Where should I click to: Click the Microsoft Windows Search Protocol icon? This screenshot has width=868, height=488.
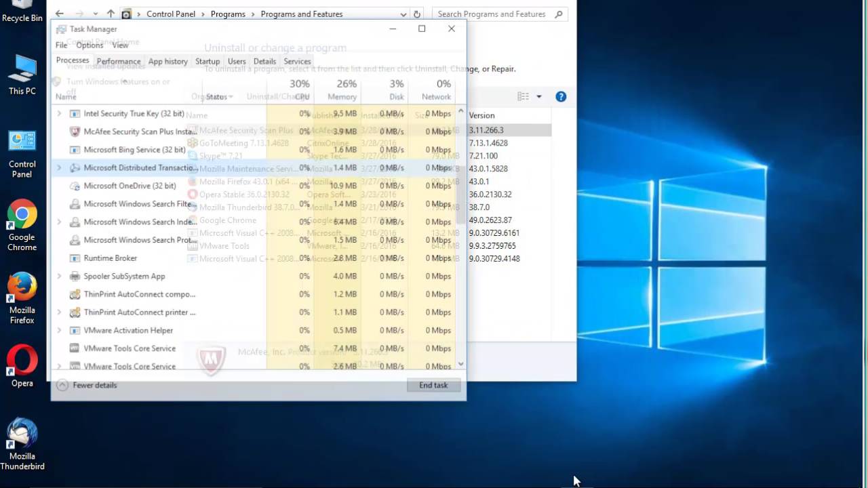pos(75,240)
